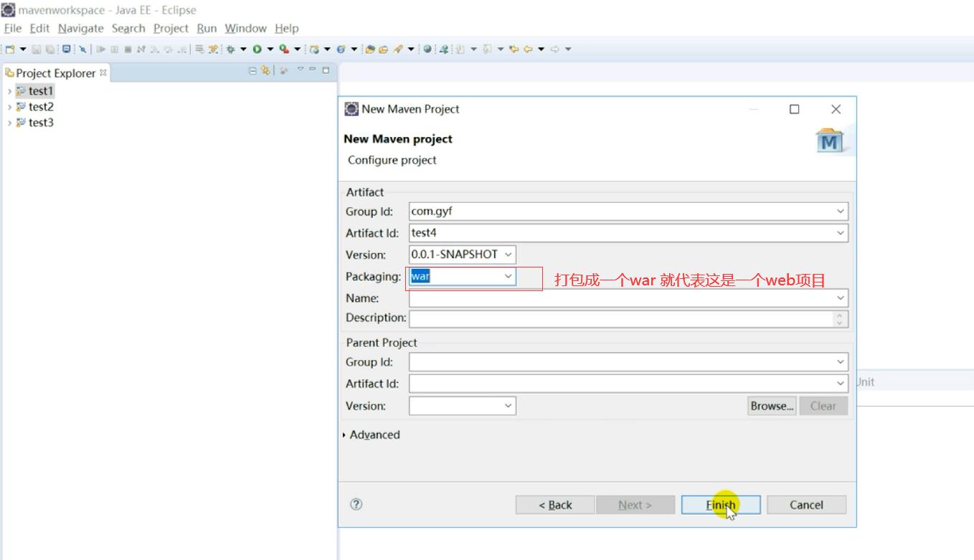
Task: Open the Packaging dropdown
Action: (509, 276)
